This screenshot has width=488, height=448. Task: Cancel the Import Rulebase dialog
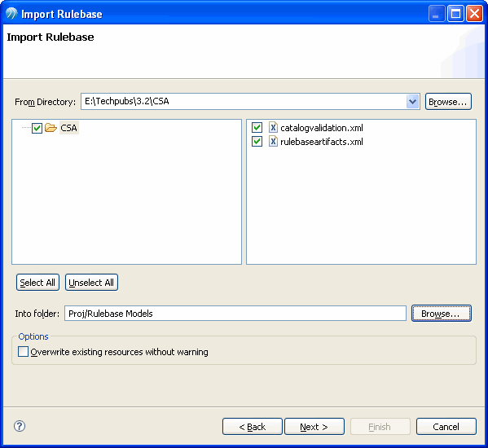tap(446, 427)
